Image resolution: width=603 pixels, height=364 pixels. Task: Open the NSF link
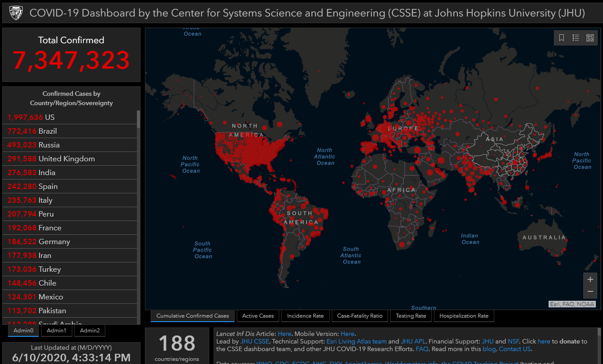[513, 342]
